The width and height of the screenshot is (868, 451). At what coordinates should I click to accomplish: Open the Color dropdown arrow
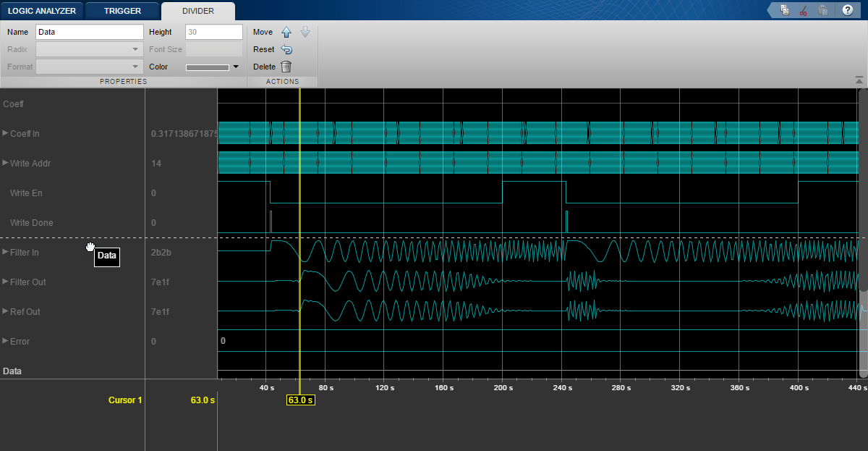coord(236,67)
